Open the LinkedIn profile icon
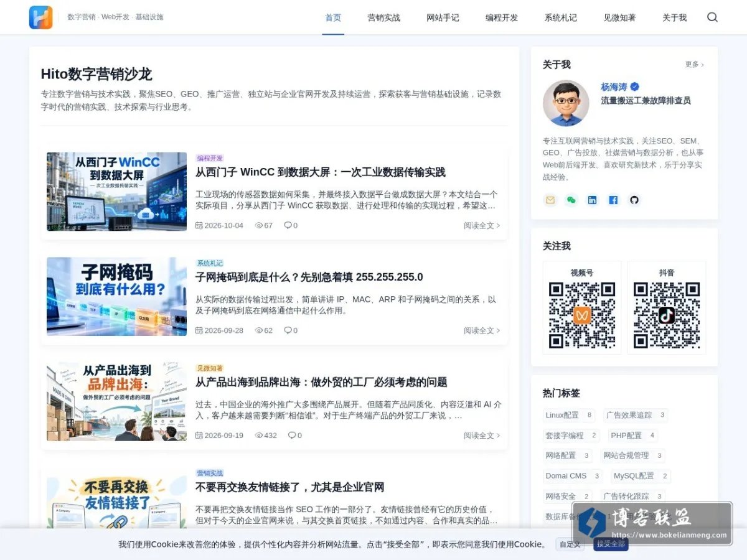This screenshot has width=747, height=560. 593,200
